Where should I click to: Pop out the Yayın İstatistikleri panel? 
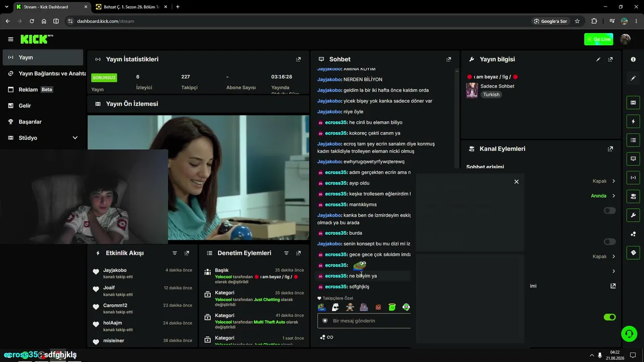(298, 59)
